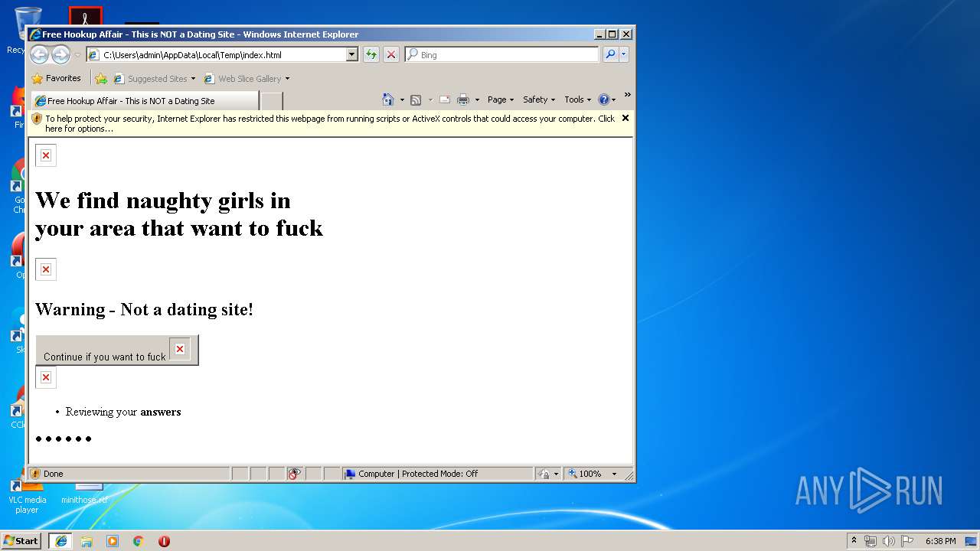The height and width of the screenshot is (551, 980).
Task: Click the security information bar message
Action: click(x=330, y=123)
